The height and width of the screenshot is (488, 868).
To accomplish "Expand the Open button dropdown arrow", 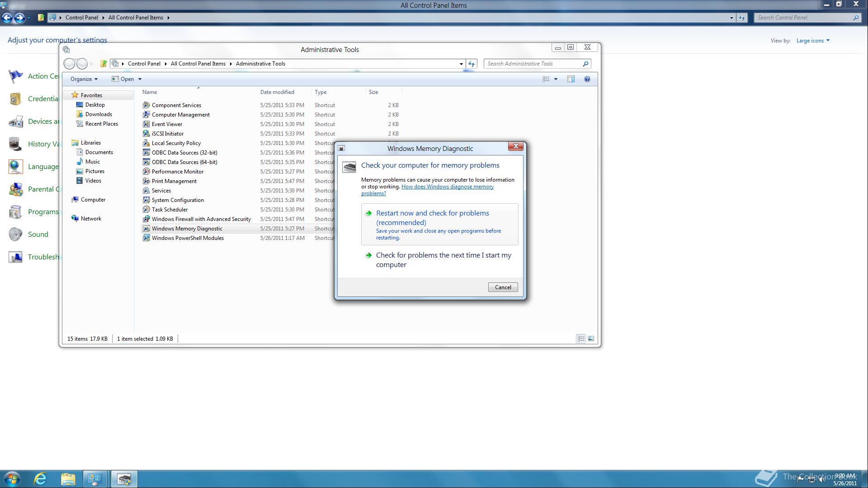I will click(x=140, y=79).
